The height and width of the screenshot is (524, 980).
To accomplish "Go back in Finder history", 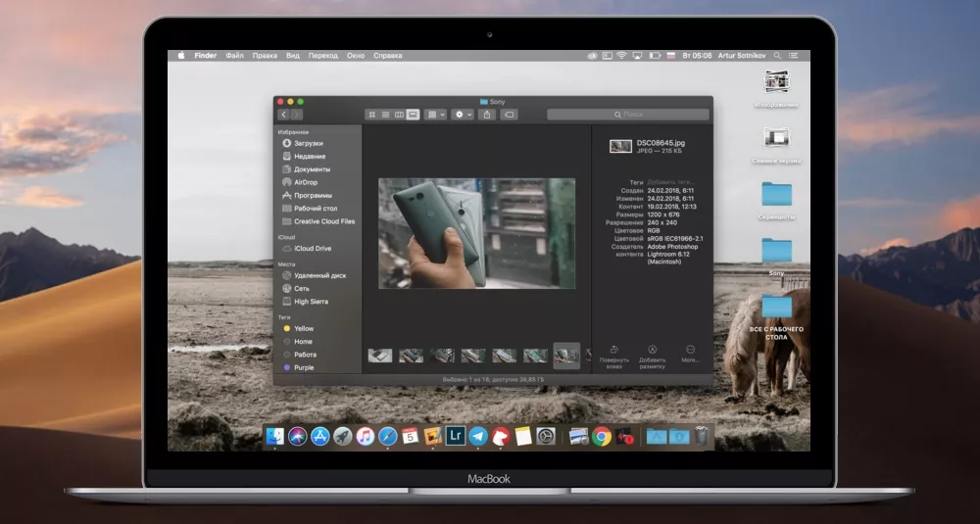I will pos(284,115).
